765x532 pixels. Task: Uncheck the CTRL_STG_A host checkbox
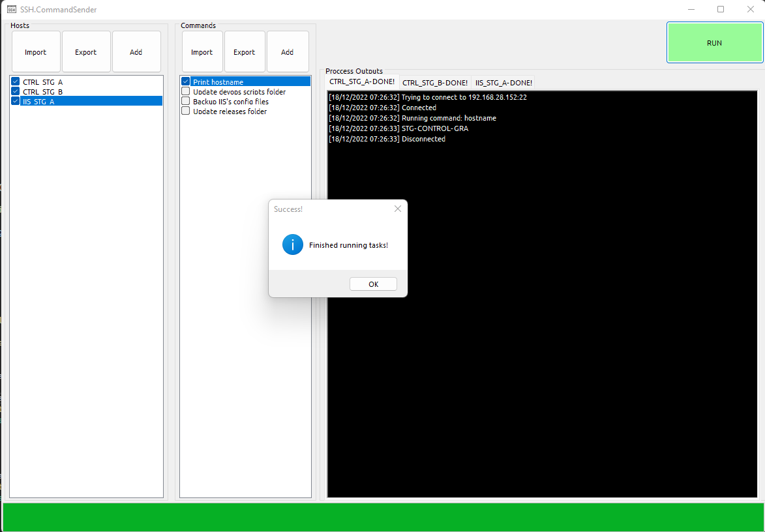click(15, 81)
